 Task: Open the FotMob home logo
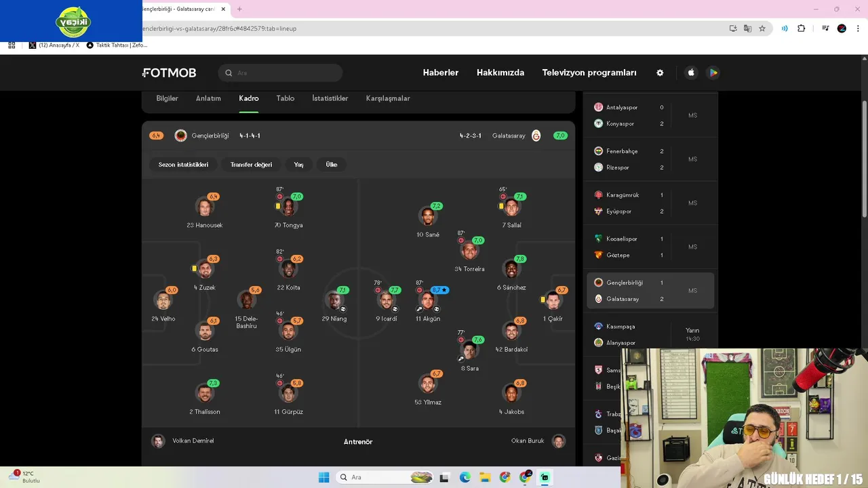point(169,73)
